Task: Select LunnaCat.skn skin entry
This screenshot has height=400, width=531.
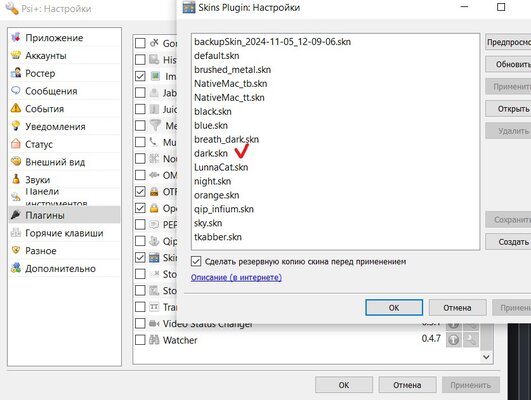Action: [221, 167]
